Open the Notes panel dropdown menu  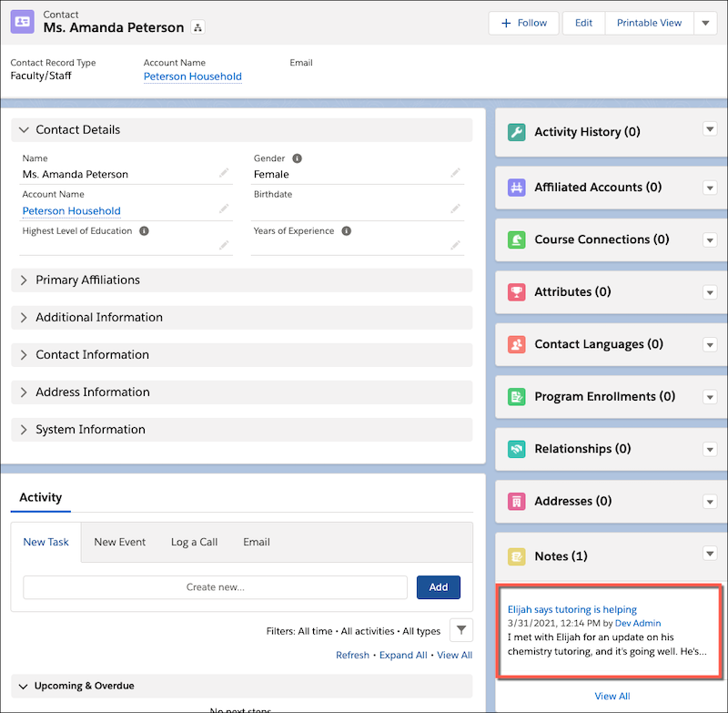pos(710,554)
